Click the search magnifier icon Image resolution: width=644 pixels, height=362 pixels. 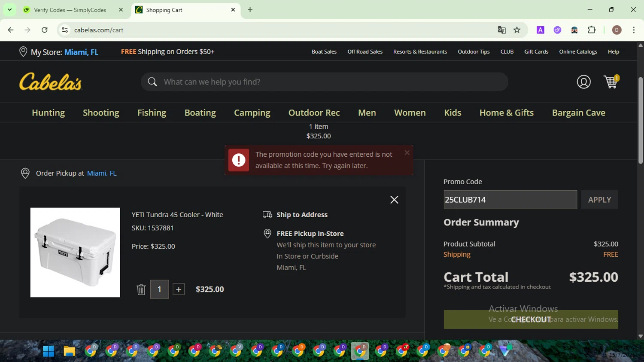point(152,82)
